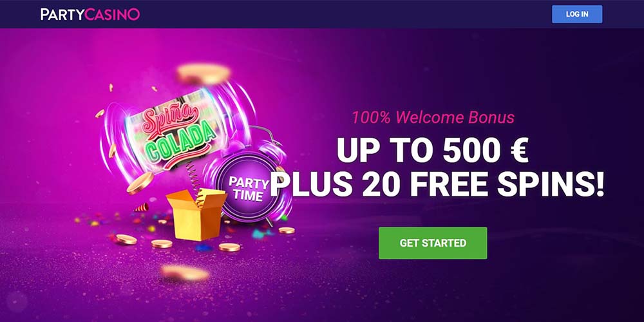Viewport: 644px width, 322px height.
Task: Click the leftmost gold coin on floor
Action: 126,240
